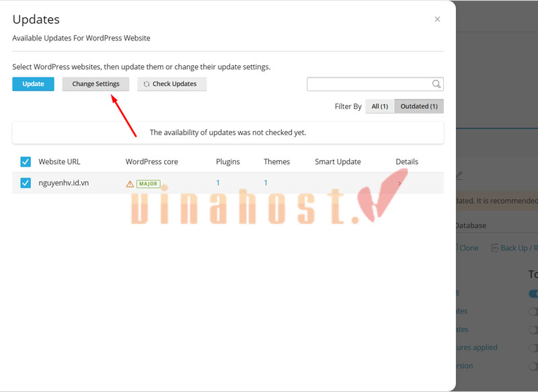Toggle the top blue switch in background page
Image resolution: width=538 pixels, height=392 pixels.
(x=533, y=294)
